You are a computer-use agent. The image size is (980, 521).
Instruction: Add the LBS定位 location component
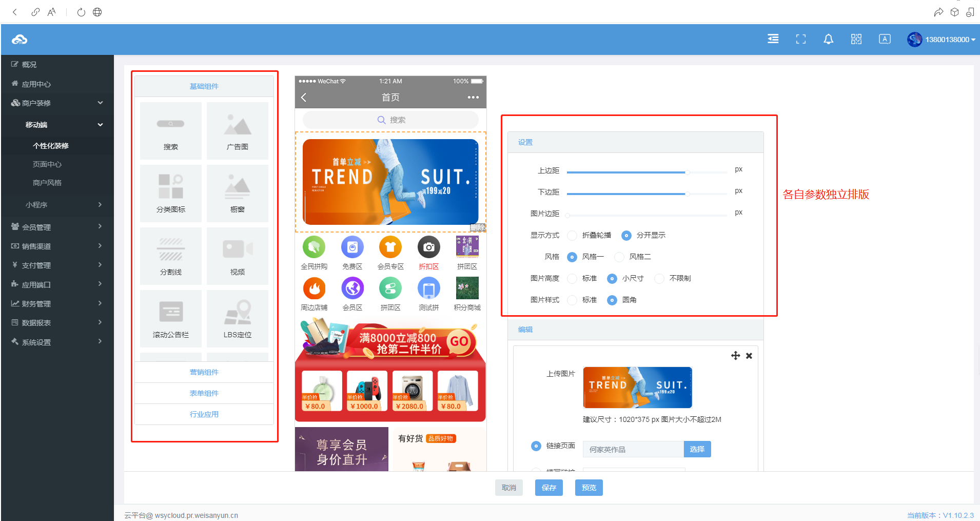tap(238, 319)
